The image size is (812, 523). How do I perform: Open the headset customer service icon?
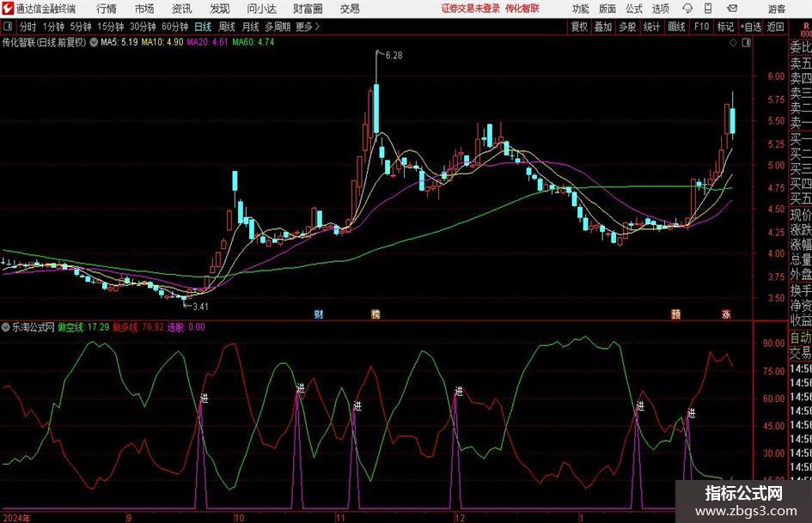point(687,9)
